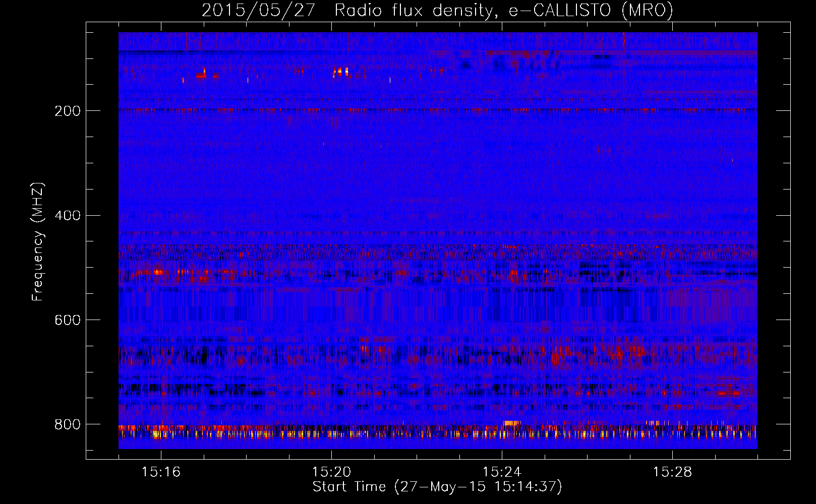816x504 pixels.
Task: Click the 600 frequency tick label
Action: point(68,320)
